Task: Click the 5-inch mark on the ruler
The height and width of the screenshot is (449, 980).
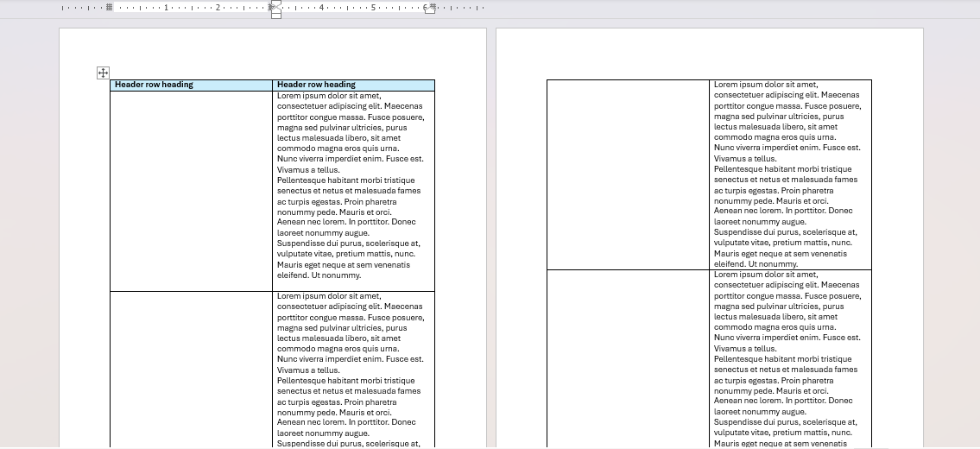Action: pyautogui.click(x=373, y=7)
